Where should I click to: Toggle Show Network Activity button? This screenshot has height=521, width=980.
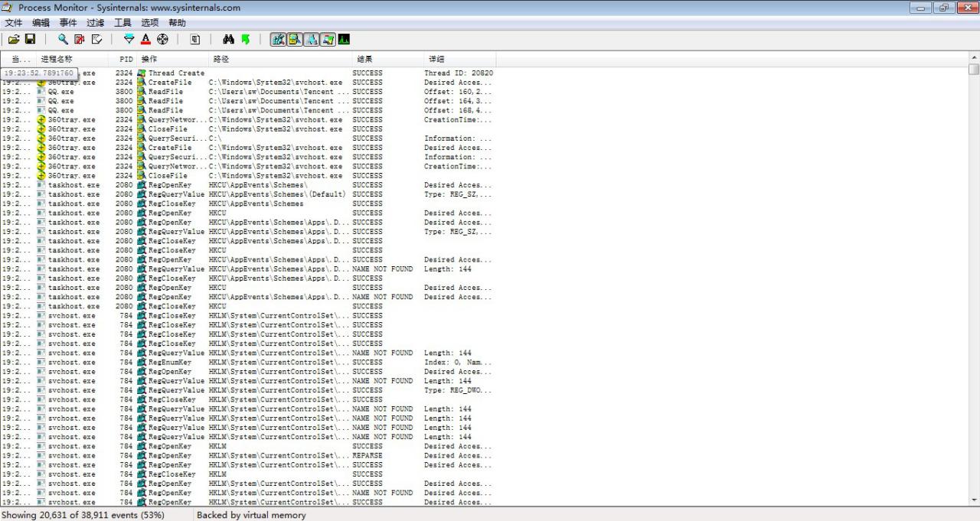tap(312, 39)
